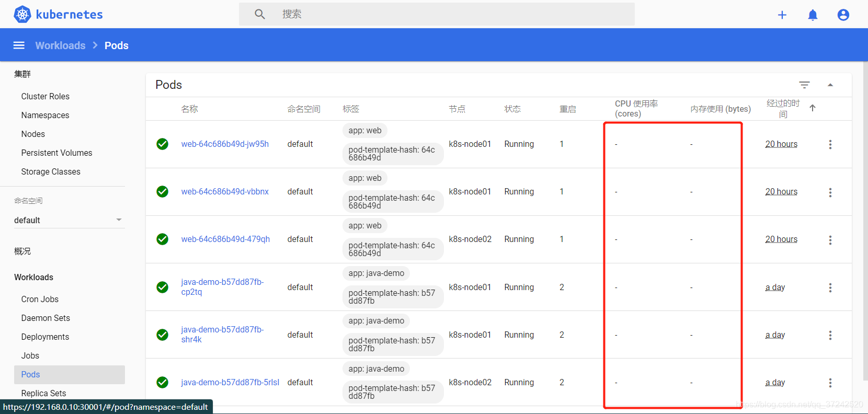868x414 pixels.
Task: Sort by elapsed time arrow
Action: click(813, 108)
